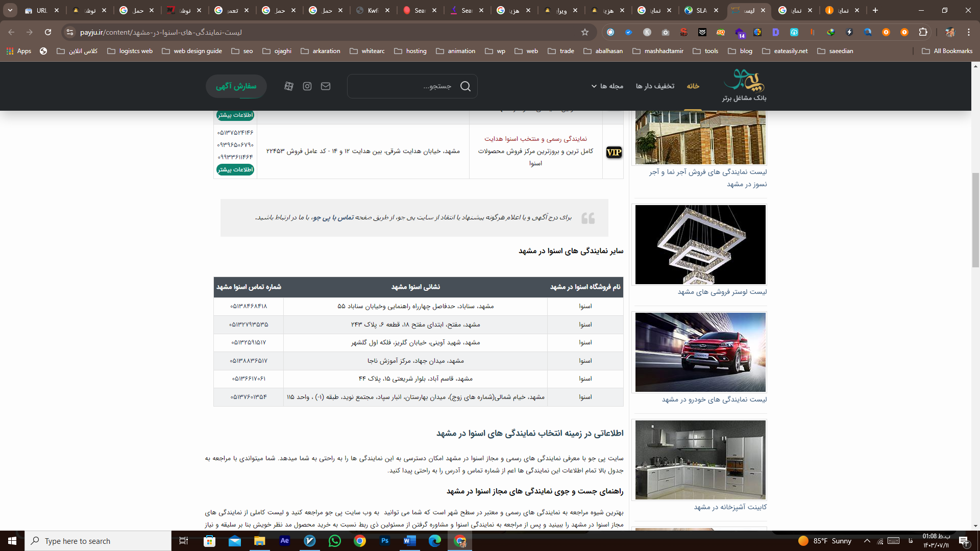
Task: Click the dice-shaped icon next to Instagram
Action: tap(289, 86)
